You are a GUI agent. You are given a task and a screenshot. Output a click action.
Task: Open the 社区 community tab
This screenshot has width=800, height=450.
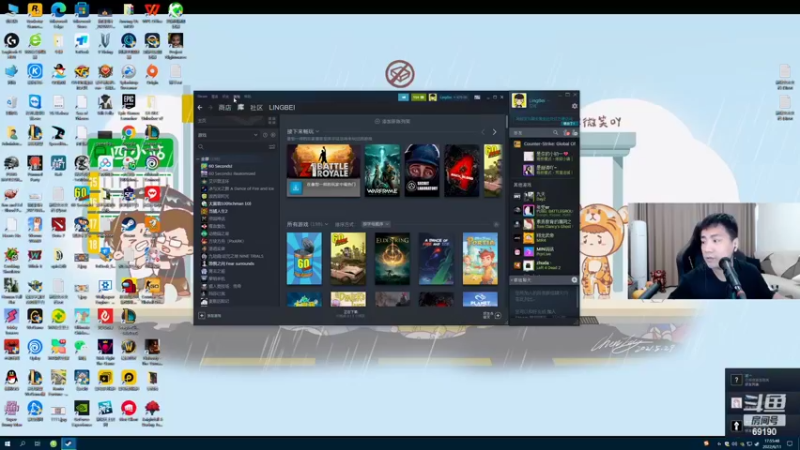[256, 108]
